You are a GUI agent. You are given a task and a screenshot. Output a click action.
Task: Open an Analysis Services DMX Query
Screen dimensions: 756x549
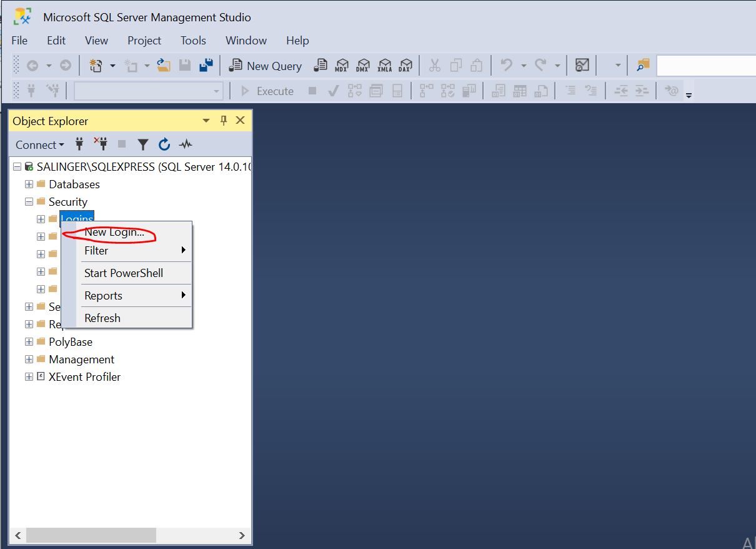(363, 66)
